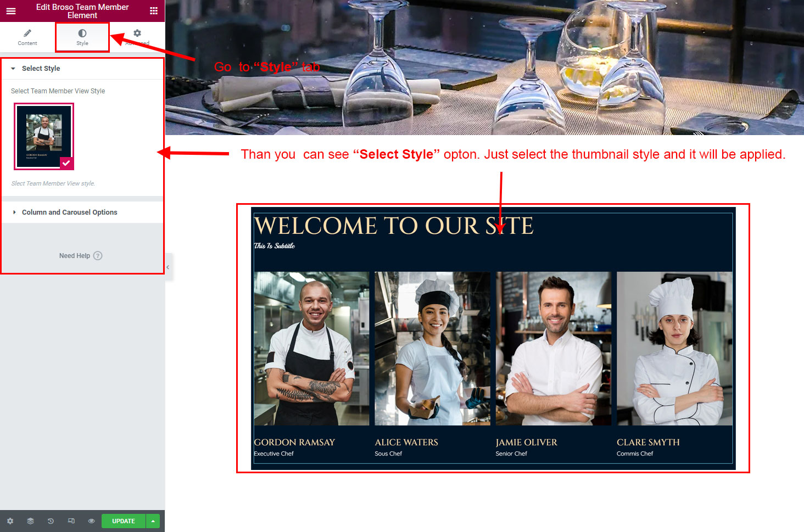Preview changes with the eye icon

(x=91, y=521)
